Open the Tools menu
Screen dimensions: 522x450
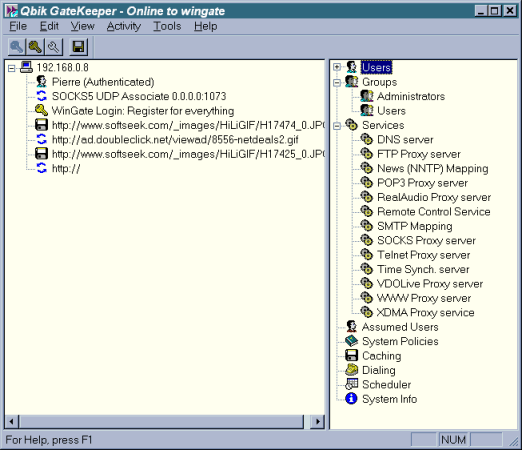pos(167,26)
